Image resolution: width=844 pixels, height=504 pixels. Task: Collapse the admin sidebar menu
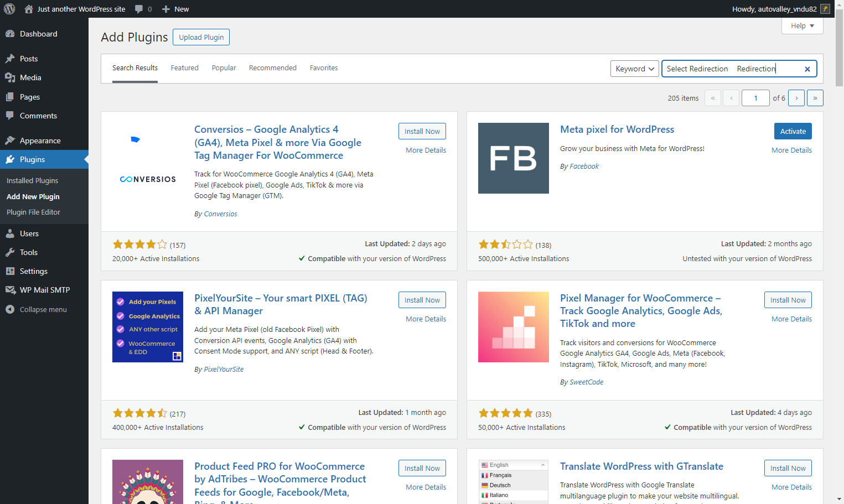pos(44,309)
